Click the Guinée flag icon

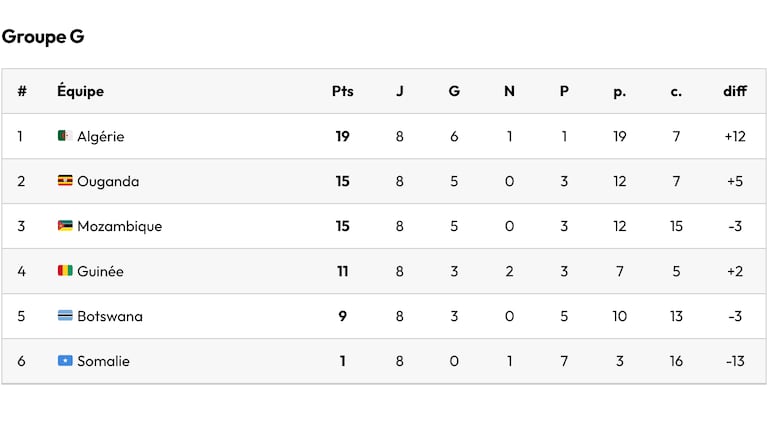[65, 271]
